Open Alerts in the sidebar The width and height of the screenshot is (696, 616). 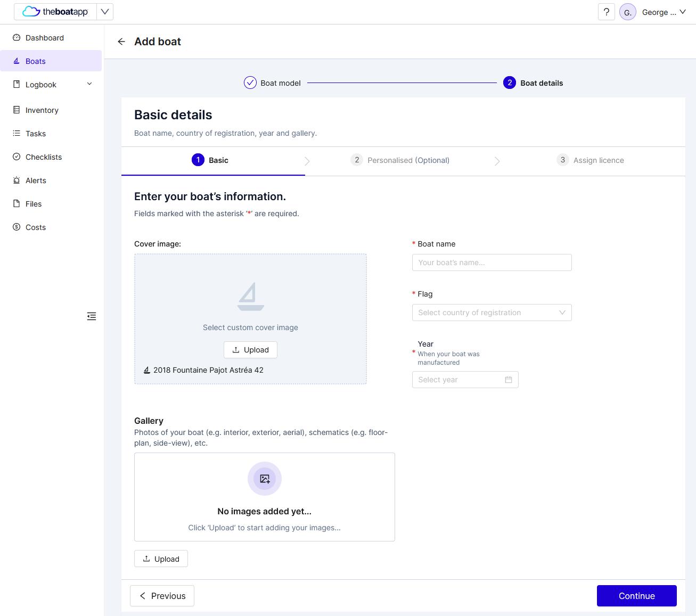point(51,180)
